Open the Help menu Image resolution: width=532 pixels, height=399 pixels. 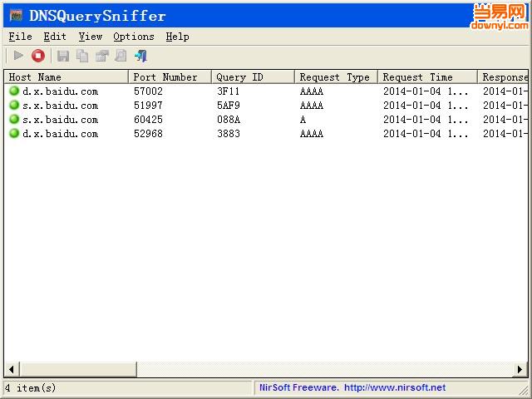click(x=177, y=37)
